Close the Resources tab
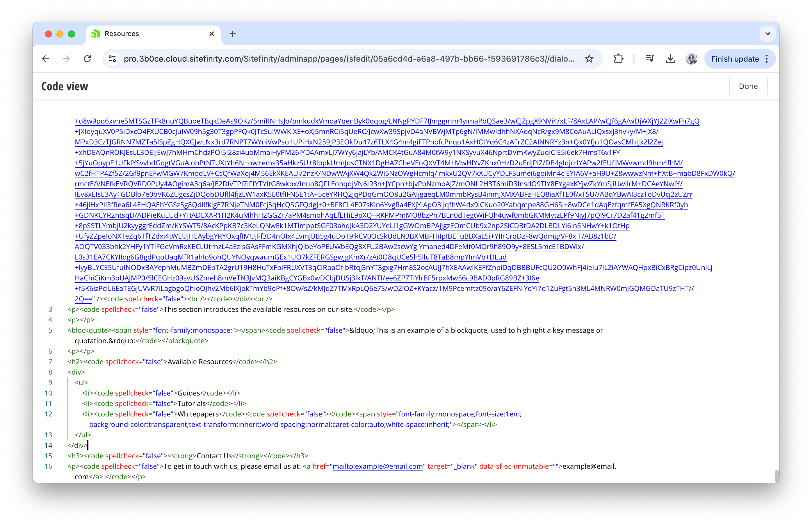The width and height of the screenshot is (812, 526). point(211,34)
